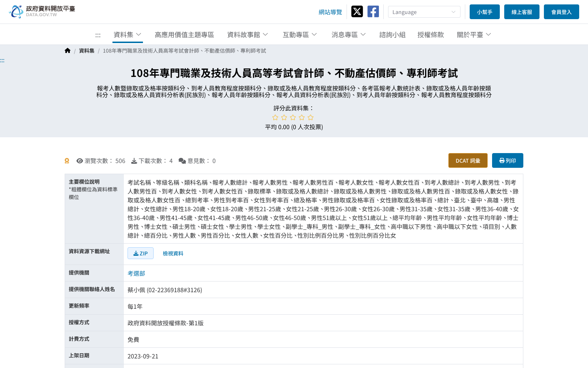Image resolution: width=588 pixels, height=368 pixels.
Task: Click the 評分此資料集 label
Action: coord(294,108)
